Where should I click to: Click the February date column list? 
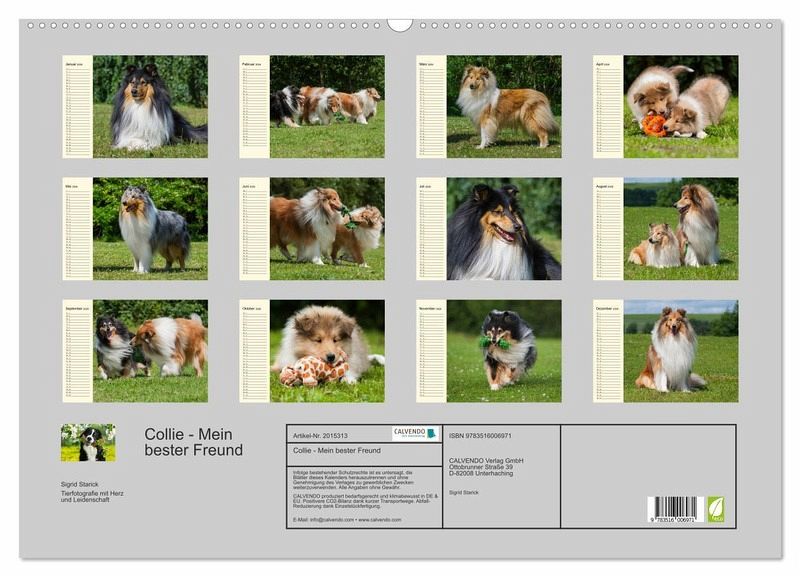click(254, 110)
